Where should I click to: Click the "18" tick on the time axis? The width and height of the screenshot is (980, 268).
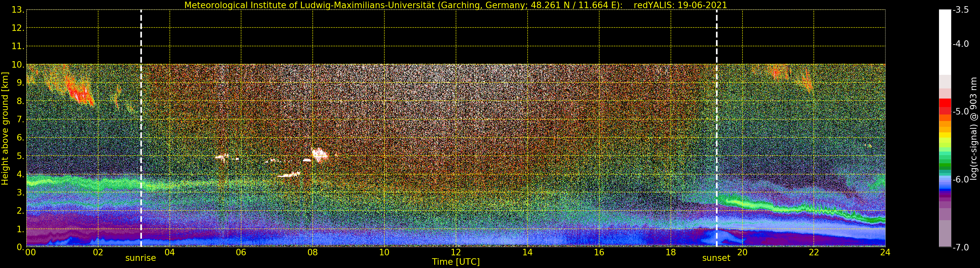point(671,252)
